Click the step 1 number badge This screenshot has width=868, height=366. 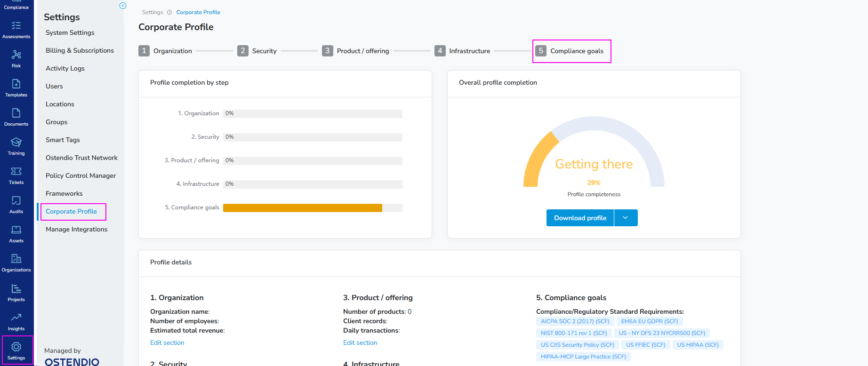point(144,51)
